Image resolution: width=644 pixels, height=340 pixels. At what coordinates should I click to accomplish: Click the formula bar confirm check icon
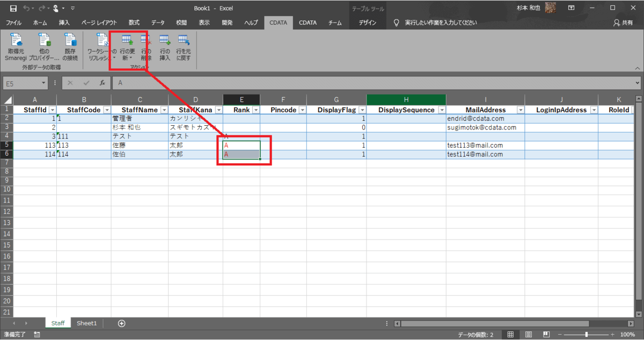pyautogui.click(x=86, y=83)
